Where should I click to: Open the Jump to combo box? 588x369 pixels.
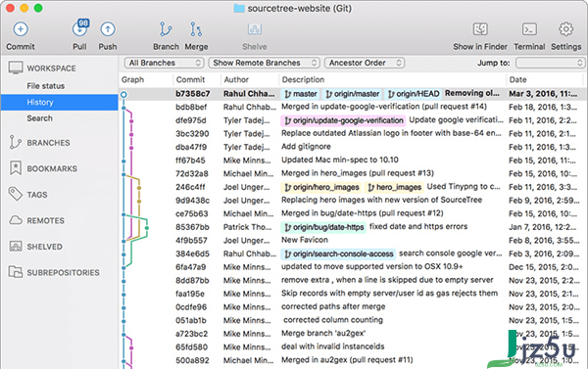coord(550,63)
